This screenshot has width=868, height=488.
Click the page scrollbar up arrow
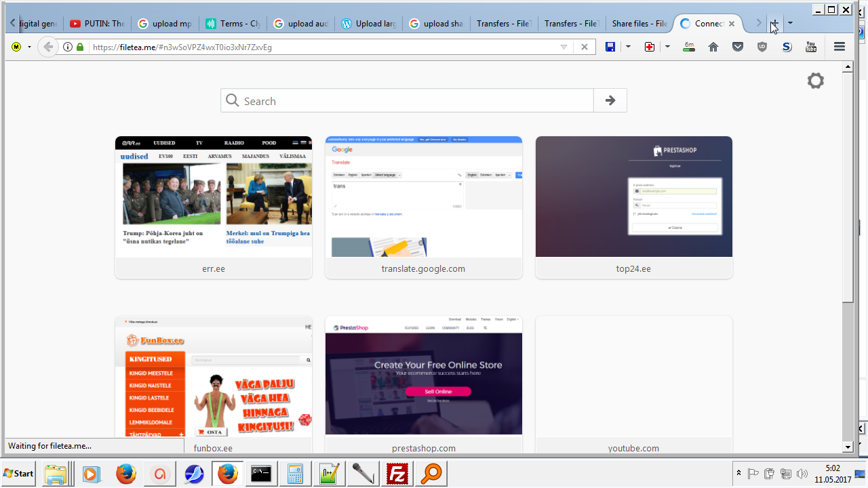848,66
